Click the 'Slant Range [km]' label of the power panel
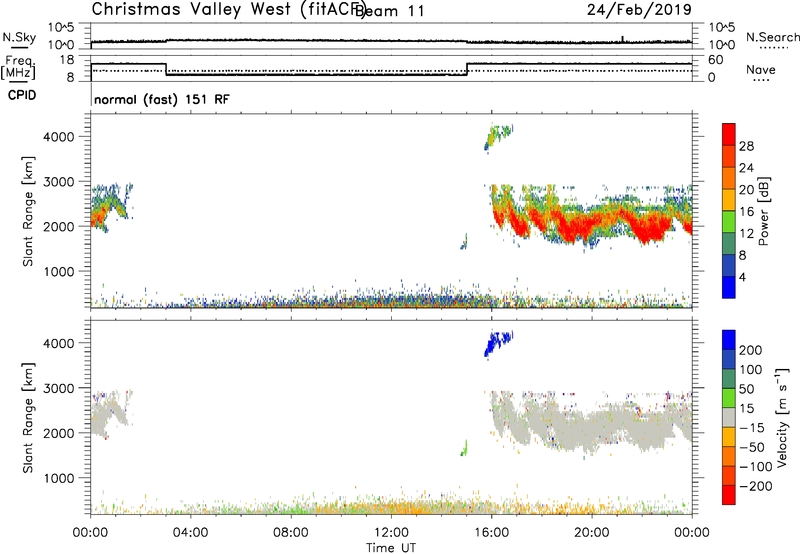 click(x=28, y=211)
